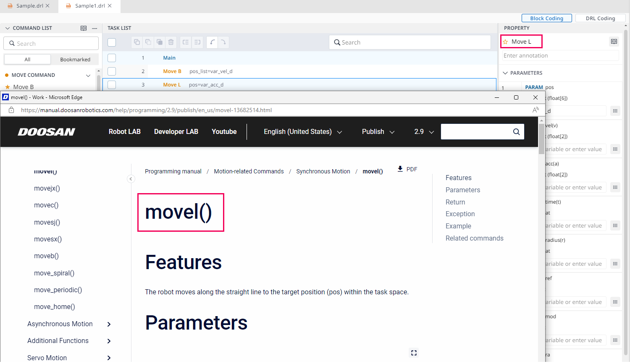Click the Task List search field

click(x=410, y=42)
